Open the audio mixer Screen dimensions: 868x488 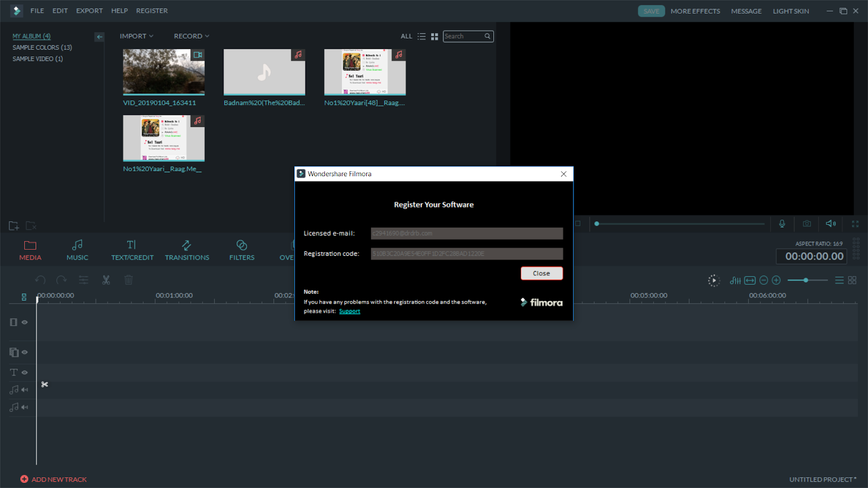[x=735, y=280]
